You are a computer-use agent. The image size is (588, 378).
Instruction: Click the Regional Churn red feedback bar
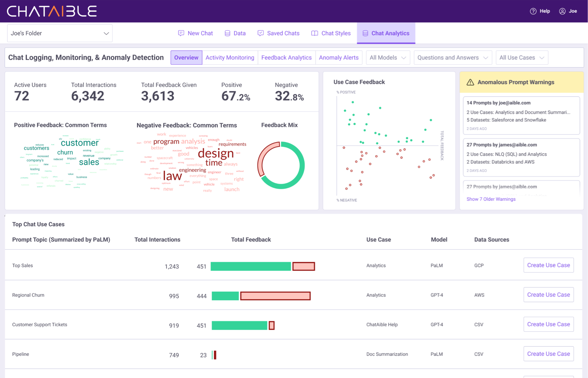tap(275, 296)
